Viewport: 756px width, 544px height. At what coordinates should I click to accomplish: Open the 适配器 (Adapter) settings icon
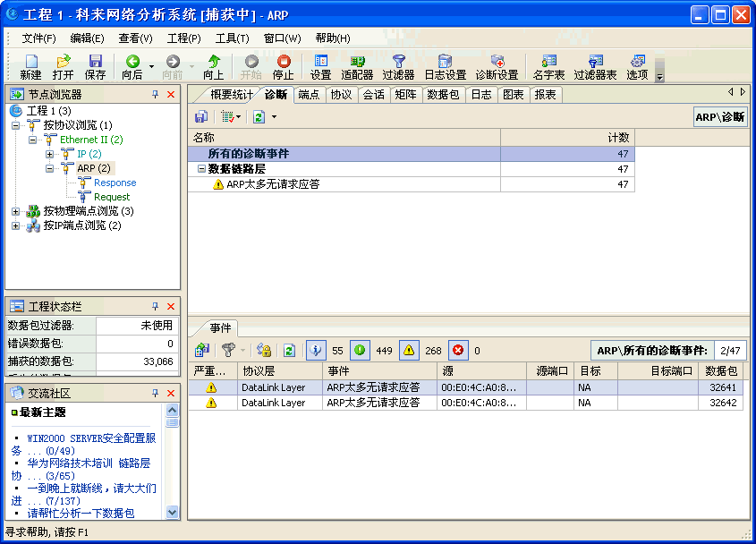coord(356,63)
